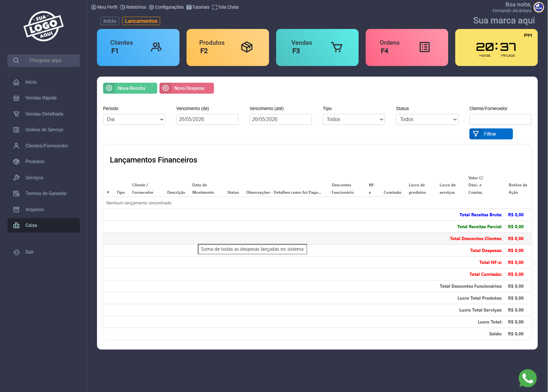This screenshot has height=392, width=548.
Task: Click the Observações column header
Action: click(284, 192)
